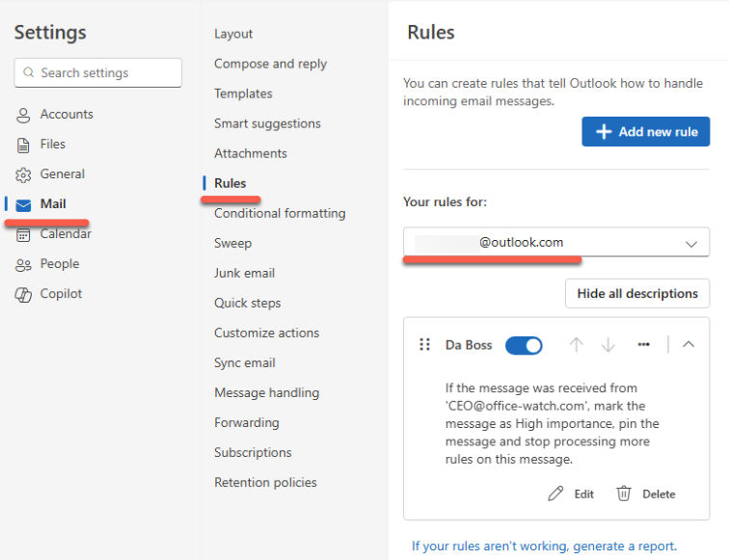Image resolution: width=729 pixels, height=560 pixels.
Task: Open Conditional formatting settings
Action: pos(280,213)
